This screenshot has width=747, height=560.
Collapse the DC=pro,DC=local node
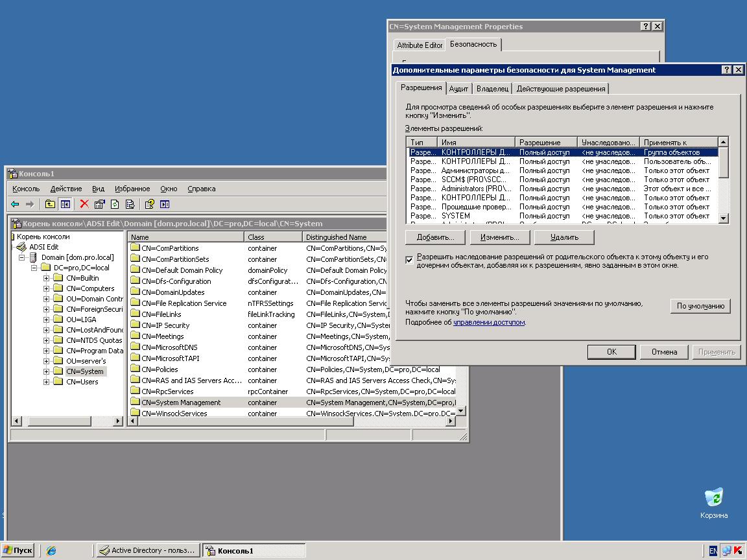(x=32, y=268)
